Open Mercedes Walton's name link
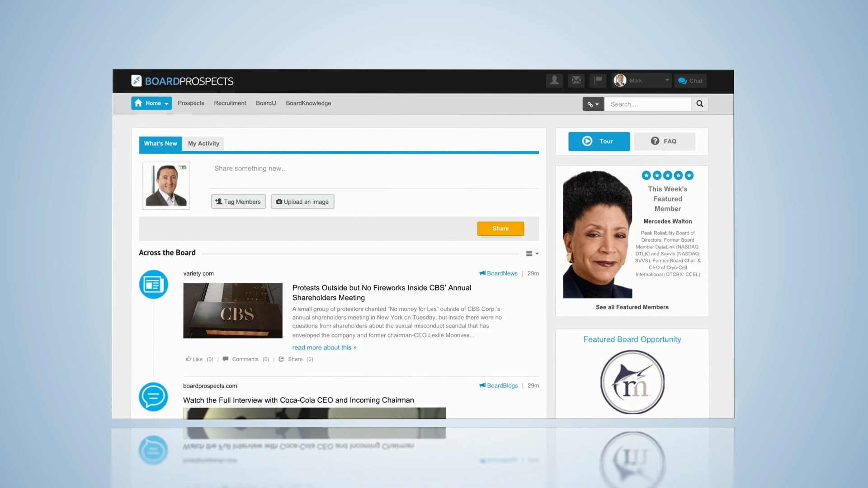 click(x=668, y=221)
